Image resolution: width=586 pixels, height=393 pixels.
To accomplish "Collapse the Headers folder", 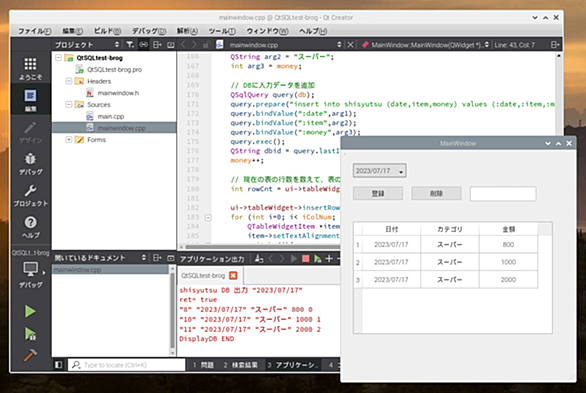I will [69, 81].
